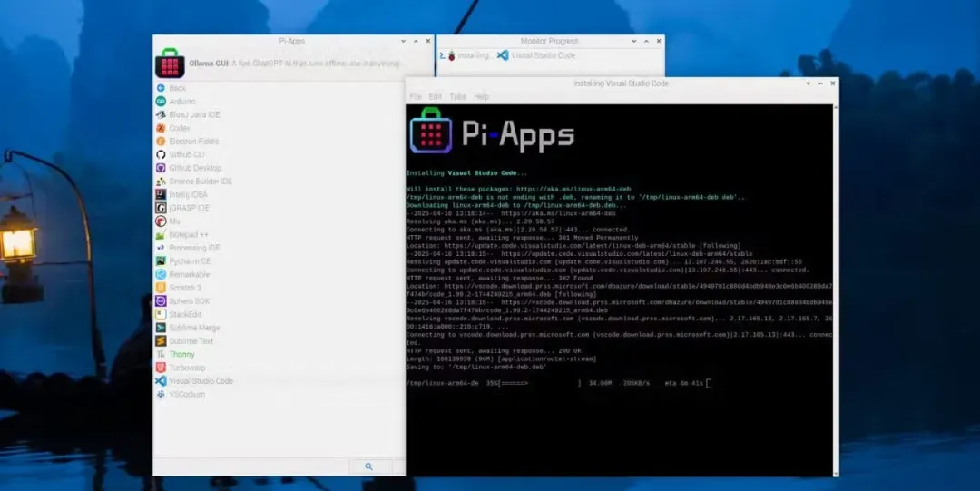Viewport: 980px width, 491px height.
Task: Click terminal prompt icon in Monitor Progress
Action: [x=442, y=55]
